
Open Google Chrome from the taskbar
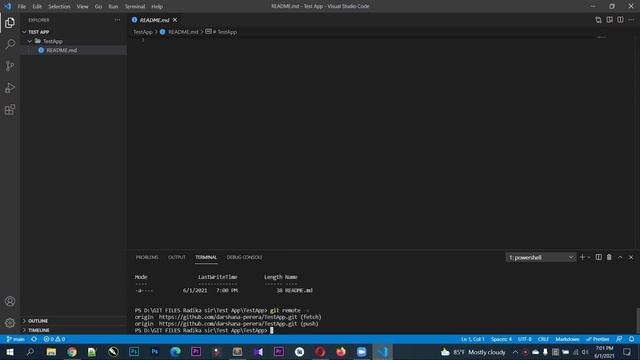72,352
